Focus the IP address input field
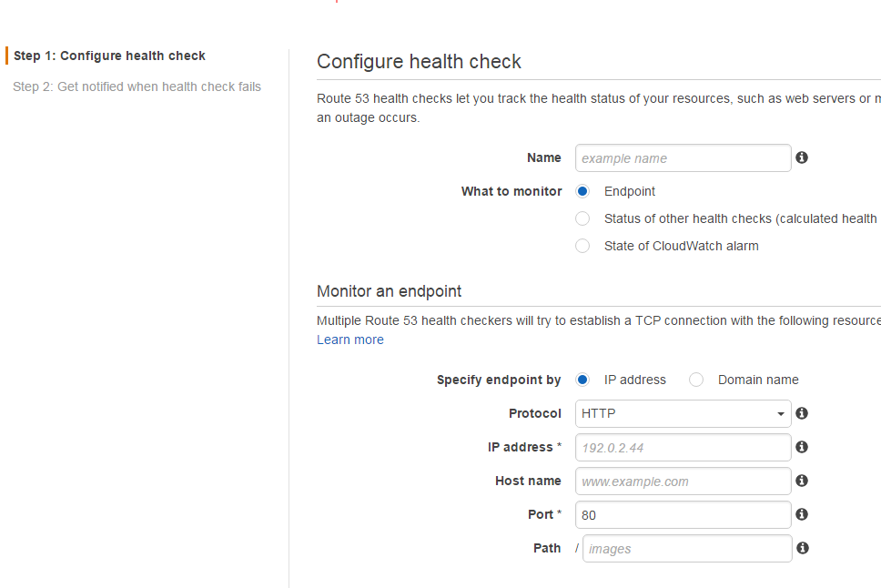Screen dimensions: 881x588 click(683, 447)
